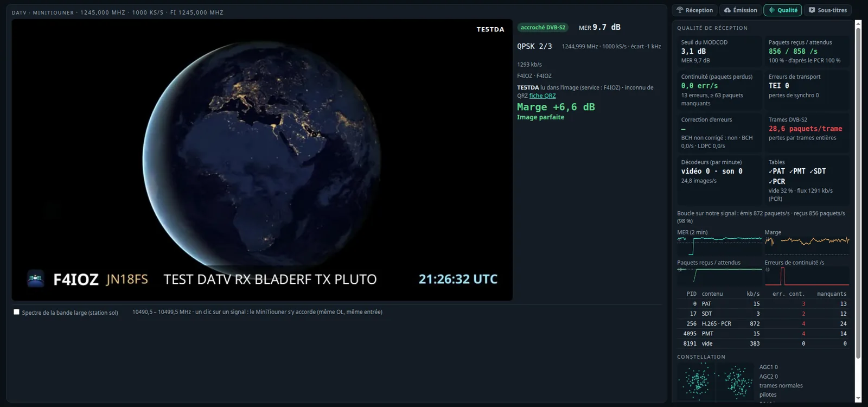Select the PMT row with PID 4095

coord(763,334)
